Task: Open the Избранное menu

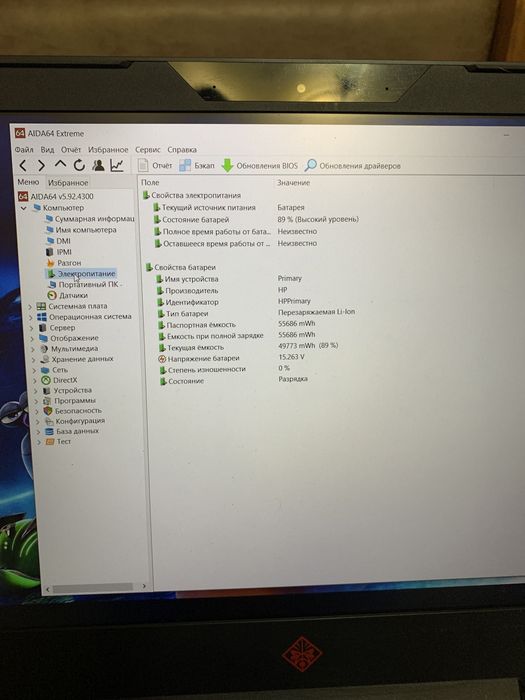Action: point(108,150)
